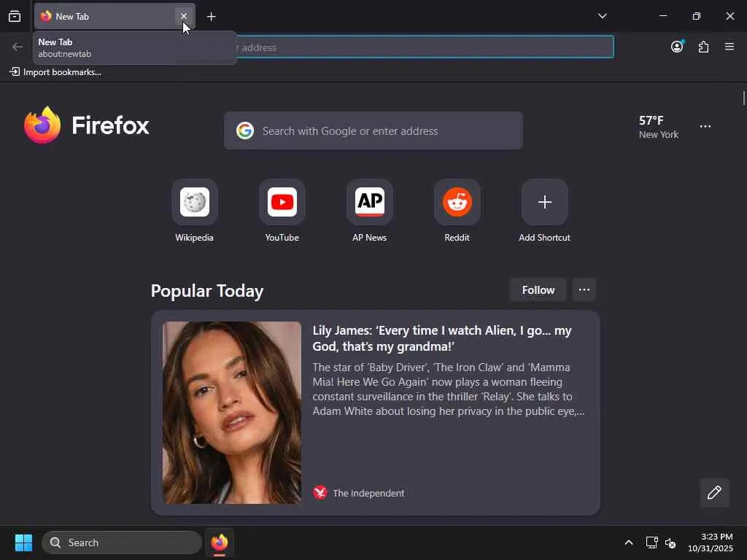Open the Firefox View icon in the tab strip
Viewport: 747px width, 560px height.
pyautogui.click(x=15, y=16)
